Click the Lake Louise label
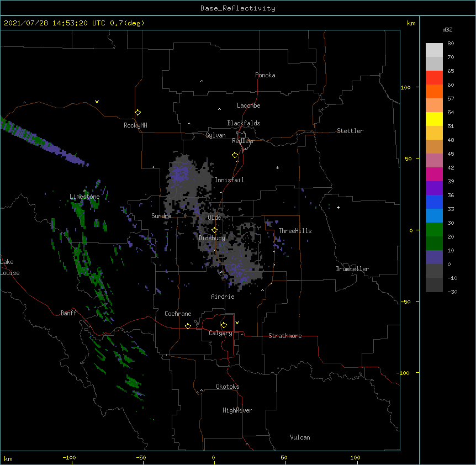 point(9,267)
